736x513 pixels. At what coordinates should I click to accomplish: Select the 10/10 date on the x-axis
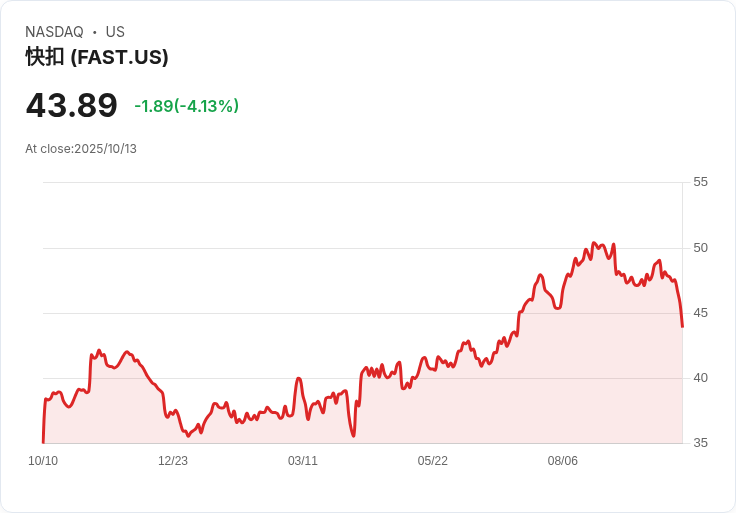pyautogui.click(x=43, y=461)
